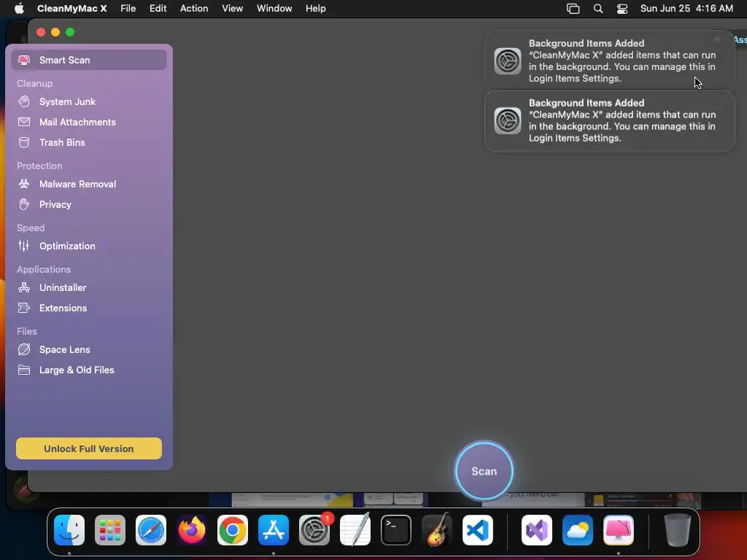This screenshot has height=560, width=747.
Task: Click the Mail Attachments envelope icon
Action: [24, 122]
